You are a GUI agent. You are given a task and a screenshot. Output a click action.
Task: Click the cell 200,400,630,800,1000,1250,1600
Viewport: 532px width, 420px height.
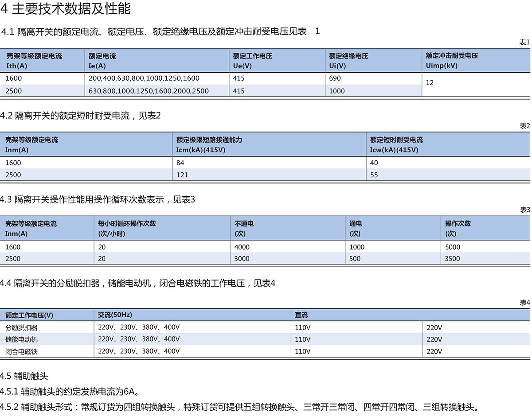tap(144, 78)
